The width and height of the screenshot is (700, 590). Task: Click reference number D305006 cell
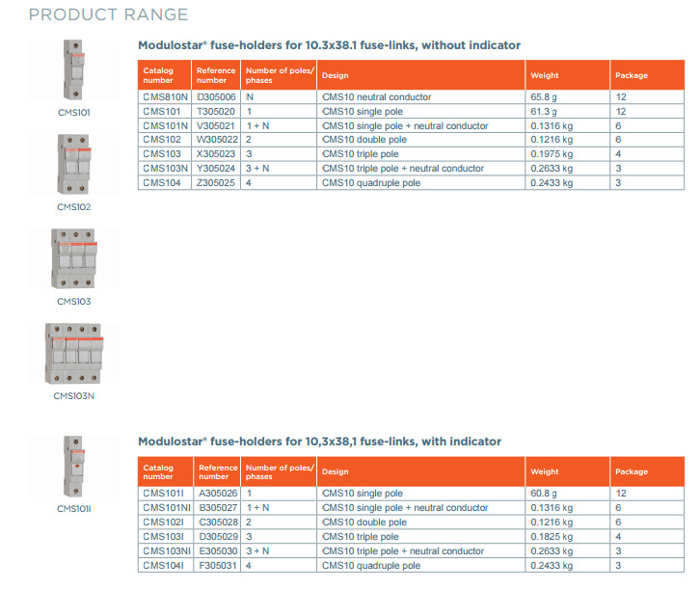tap(216, 96)
